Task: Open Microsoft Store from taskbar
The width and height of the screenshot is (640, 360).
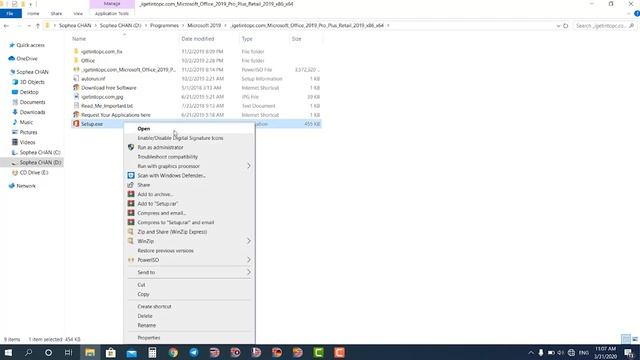Action: (x=111, y=352)
